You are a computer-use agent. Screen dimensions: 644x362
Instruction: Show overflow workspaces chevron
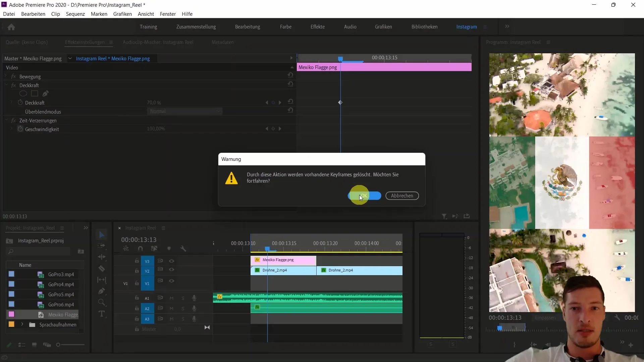click(507, 26)
